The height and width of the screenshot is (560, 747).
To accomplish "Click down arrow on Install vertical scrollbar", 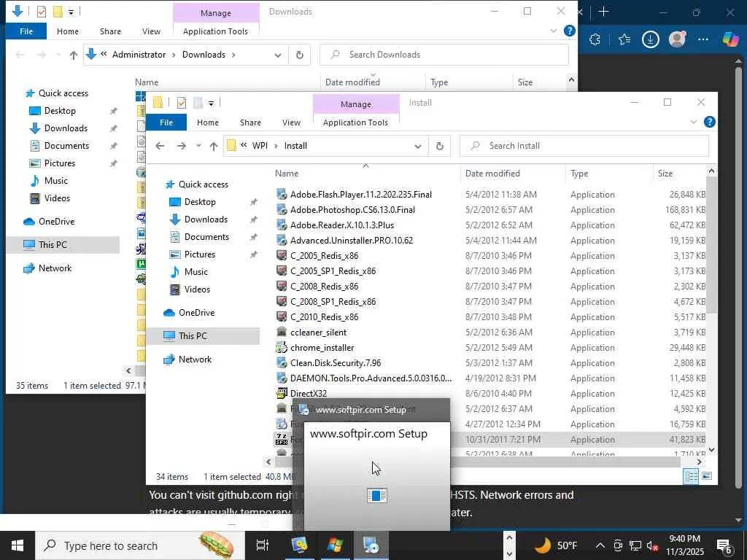I will pos(711,449).
